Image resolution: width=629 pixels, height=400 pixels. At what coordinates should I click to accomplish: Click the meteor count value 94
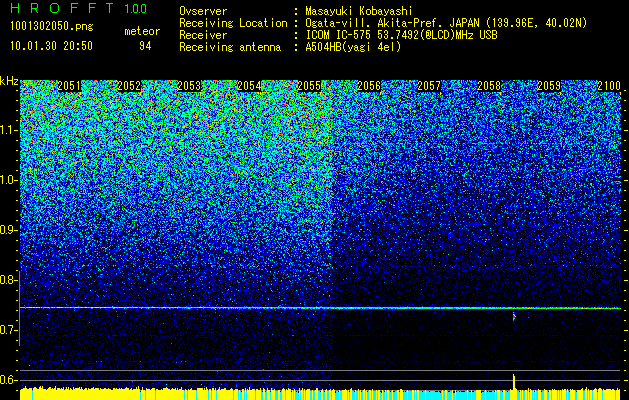click(145, 46)
